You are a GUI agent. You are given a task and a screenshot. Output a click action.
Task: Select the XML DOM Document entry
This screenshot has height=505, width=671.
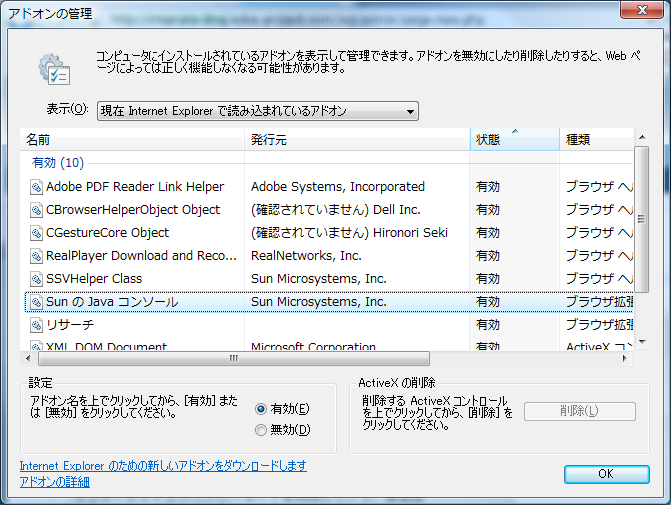tap(106, 346)
